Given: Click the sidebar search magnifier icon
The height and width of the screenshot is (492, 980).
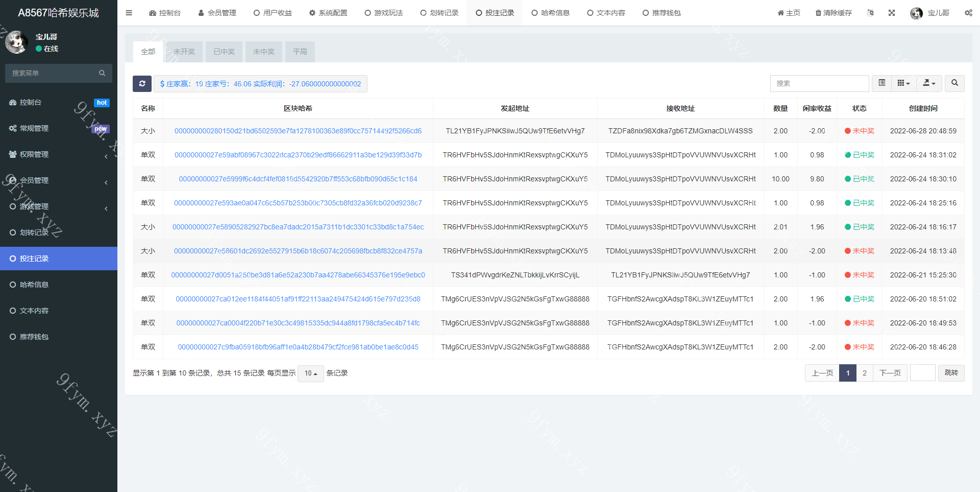Looking at the screenshot, I should coord(102,73).
